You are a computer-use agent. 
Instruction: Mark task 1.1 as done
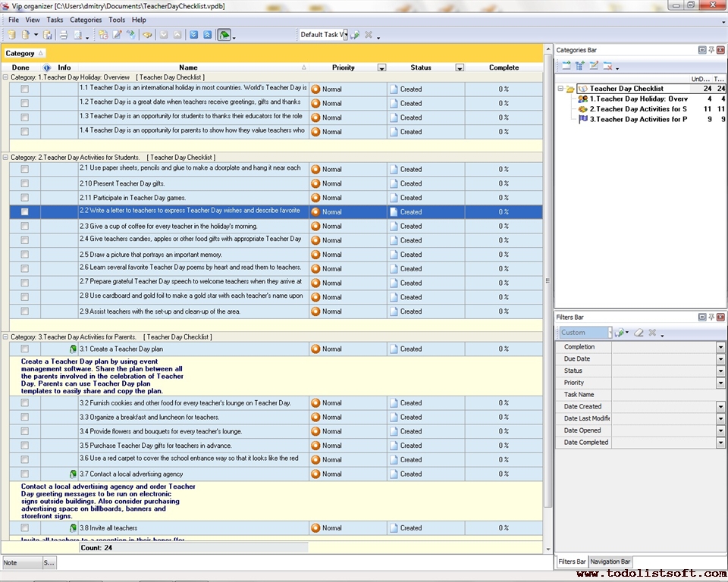pos(25,89)
